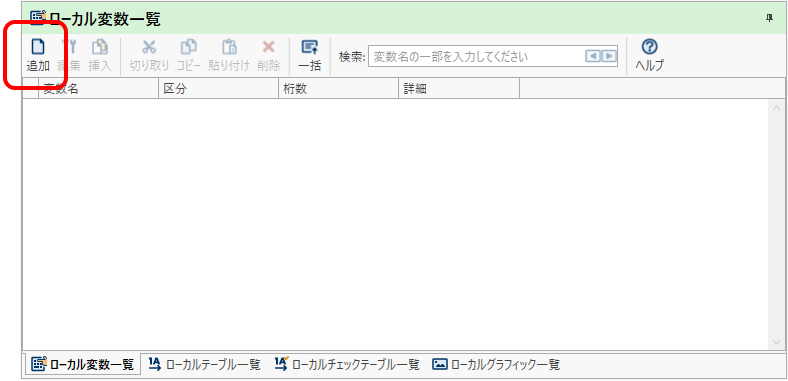Select the 詳細 column header
The width and height of the screenshot is (788, 381).
459,88
